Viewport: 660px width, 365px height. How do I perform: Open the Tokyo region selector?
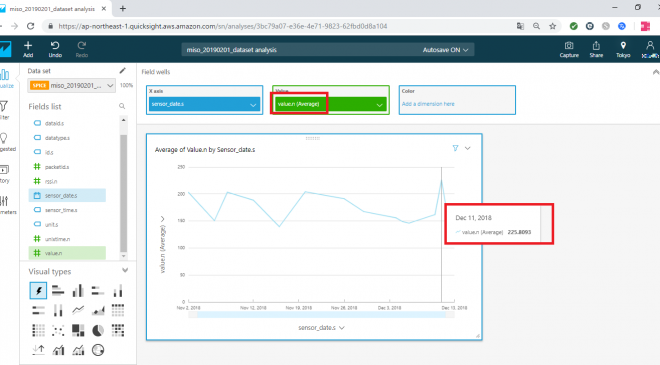click(623, 49)
